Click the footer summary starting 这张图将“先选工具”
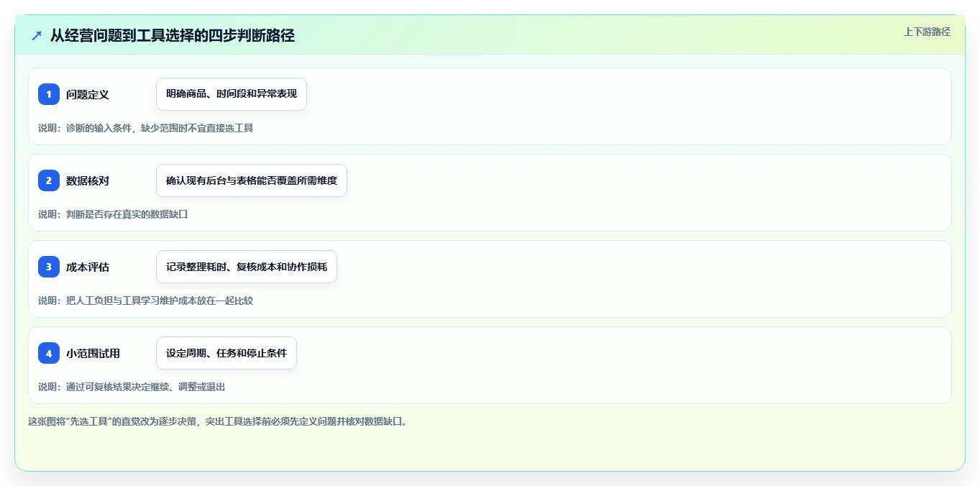The height and width of the screenshot is (486, 980). point(219,421)
